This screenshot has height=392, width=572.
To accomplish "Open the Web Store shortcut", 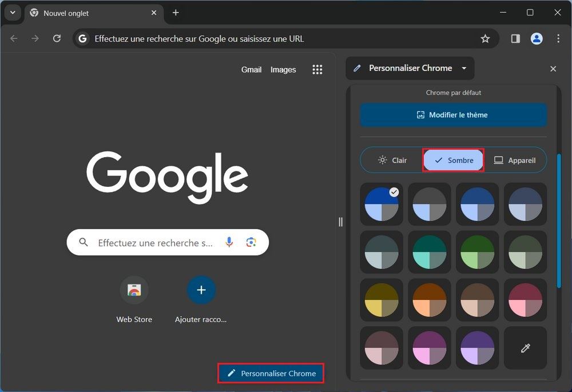I will 134,290.
